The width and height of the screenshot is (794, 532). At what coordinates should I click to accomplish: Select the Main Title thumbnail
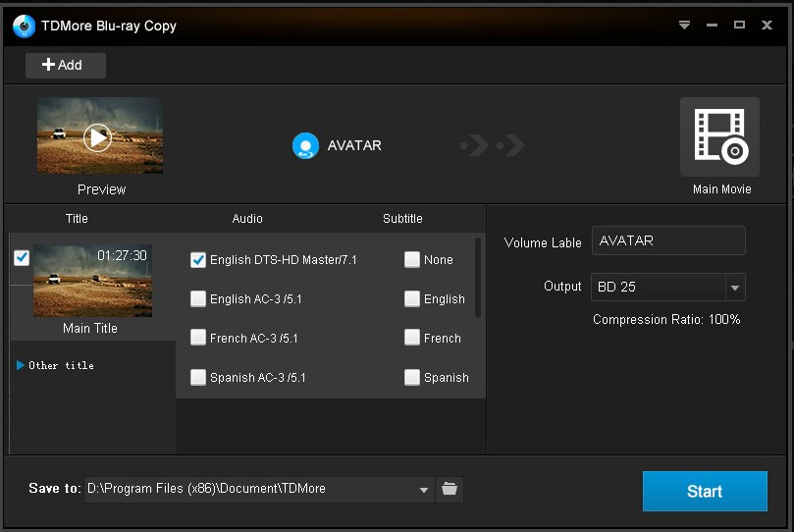(x=90, y=282)
